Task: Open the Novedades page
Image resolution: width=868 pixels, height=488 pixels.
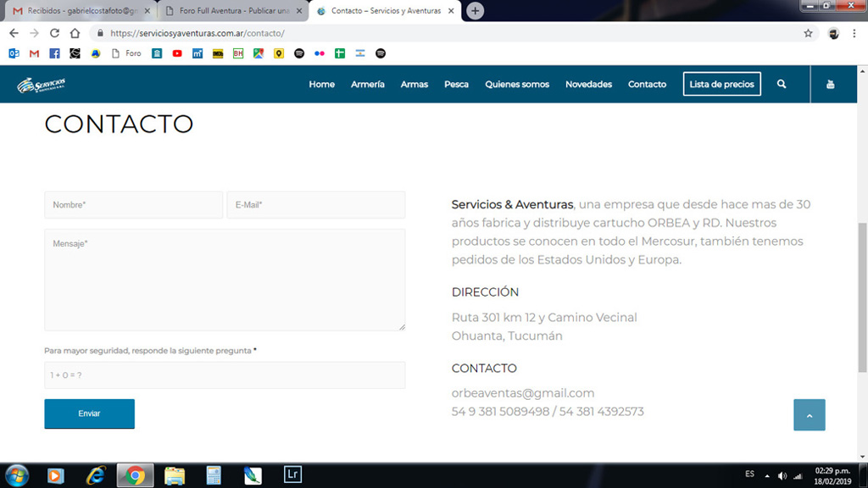Action: click(x=588, y=85)
